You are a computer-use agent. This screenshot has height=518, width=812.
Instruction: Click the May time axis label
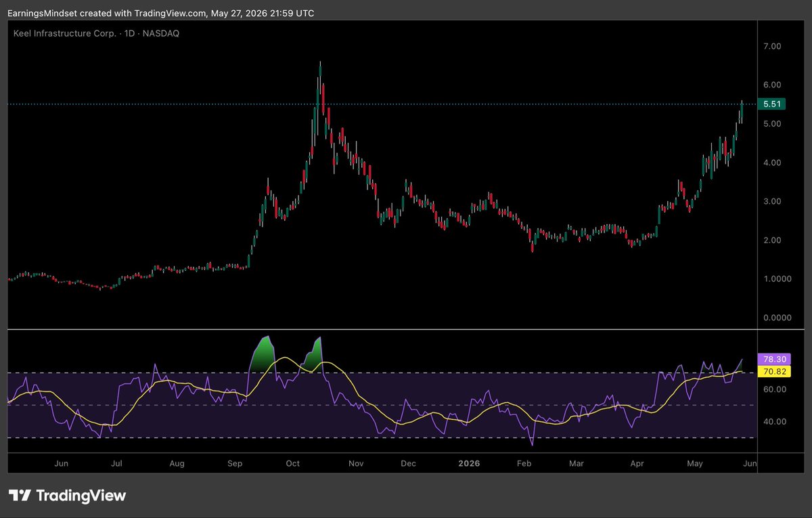coord(695,464)
